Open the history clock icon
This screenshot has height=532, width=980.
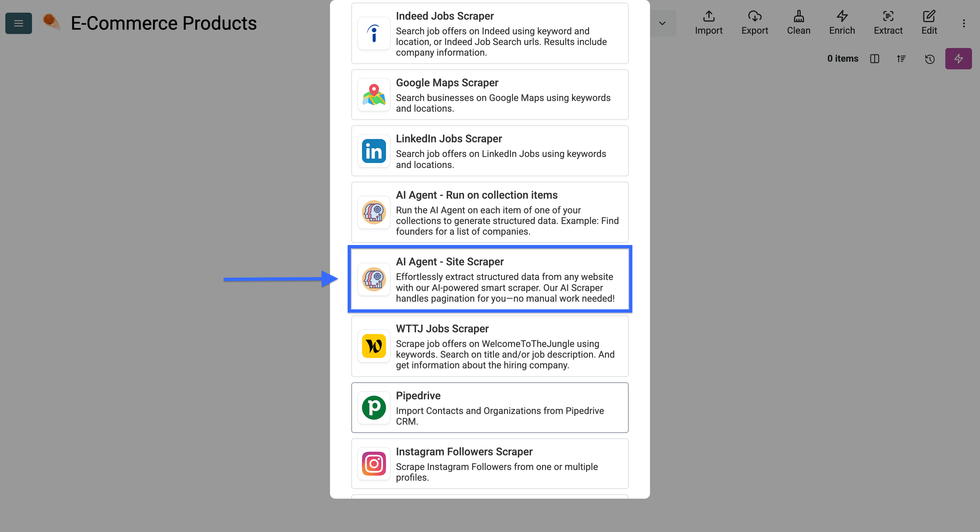tap(929, 59)
